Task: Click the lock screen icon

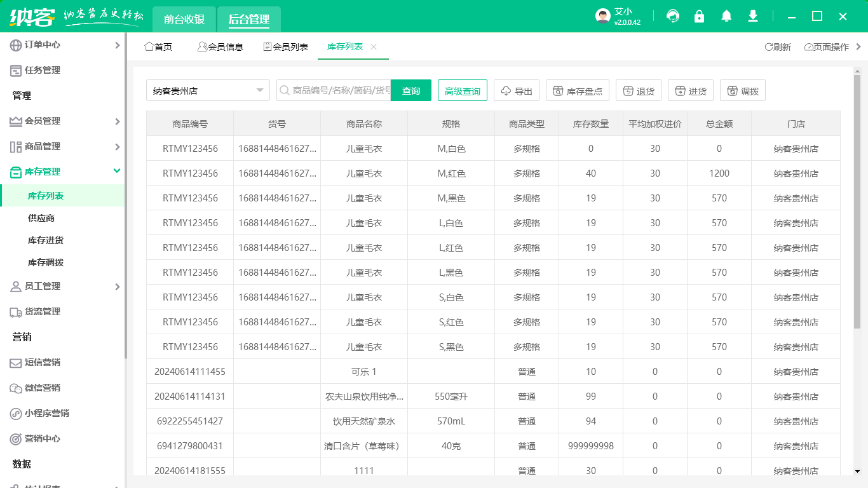Action: [700, 17]
